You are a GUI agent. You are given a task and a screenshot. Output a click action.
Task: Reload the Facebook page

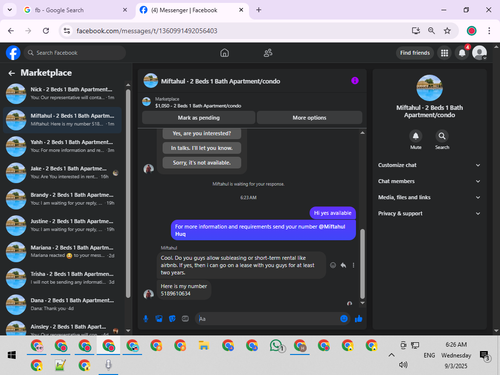(46, 31)
